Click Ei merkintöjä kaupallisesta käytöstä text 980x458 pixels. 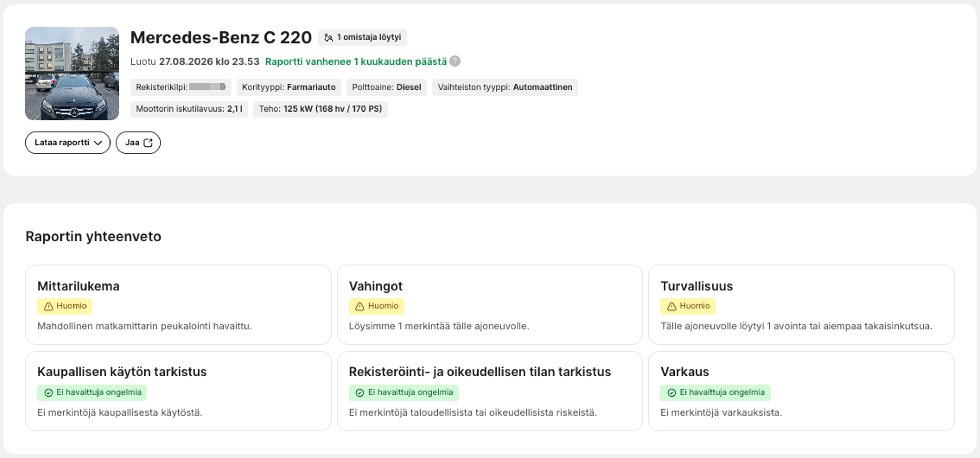(x=120, y=413)
